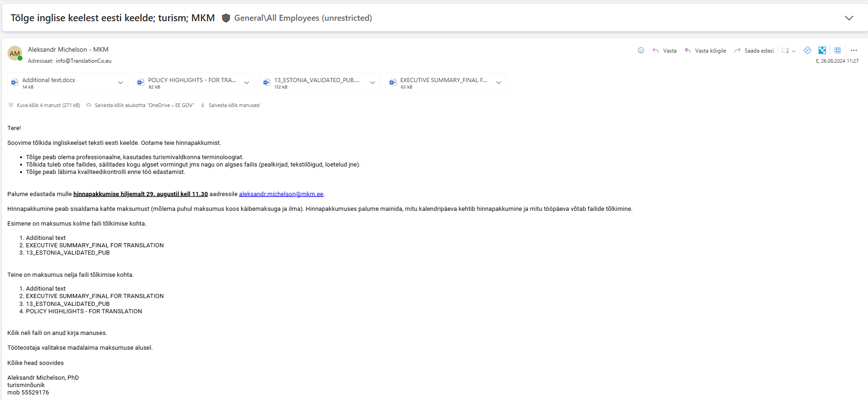868x400 pixels.
Task: Click the shield sensitivity label icon
Action: (x=226, y=18)
